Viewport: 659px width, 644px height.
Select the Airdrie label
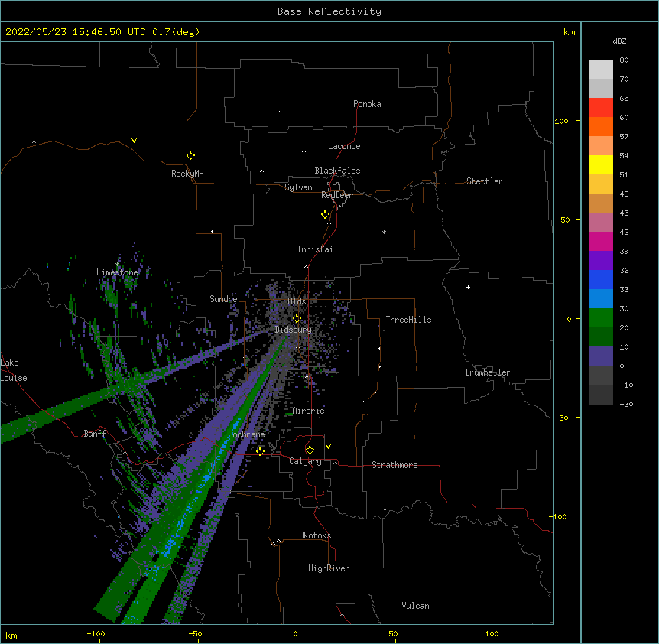point(309,411)
